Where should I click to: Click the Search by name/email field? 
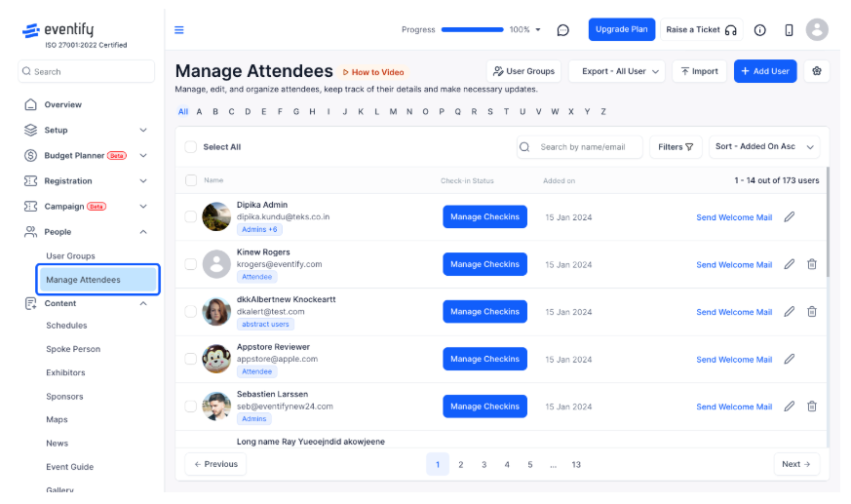point(580,147)
